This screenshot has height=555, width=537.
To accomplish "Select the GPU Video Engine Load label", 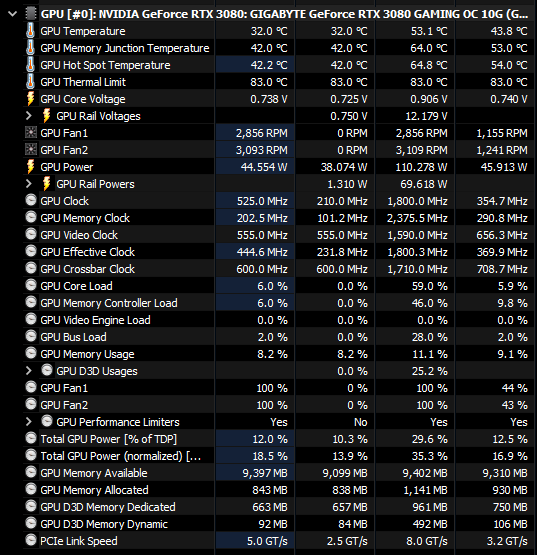I will [x=95, y=320].
